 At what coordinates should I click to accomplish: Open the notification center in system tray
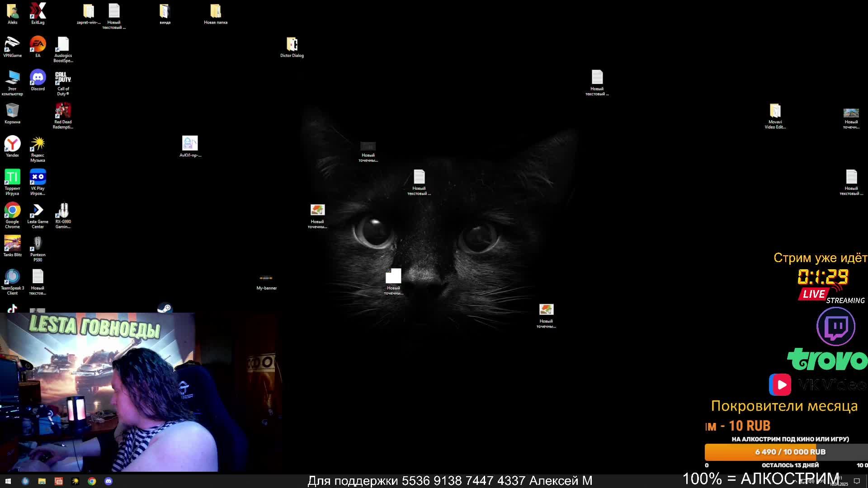point(856,481)
